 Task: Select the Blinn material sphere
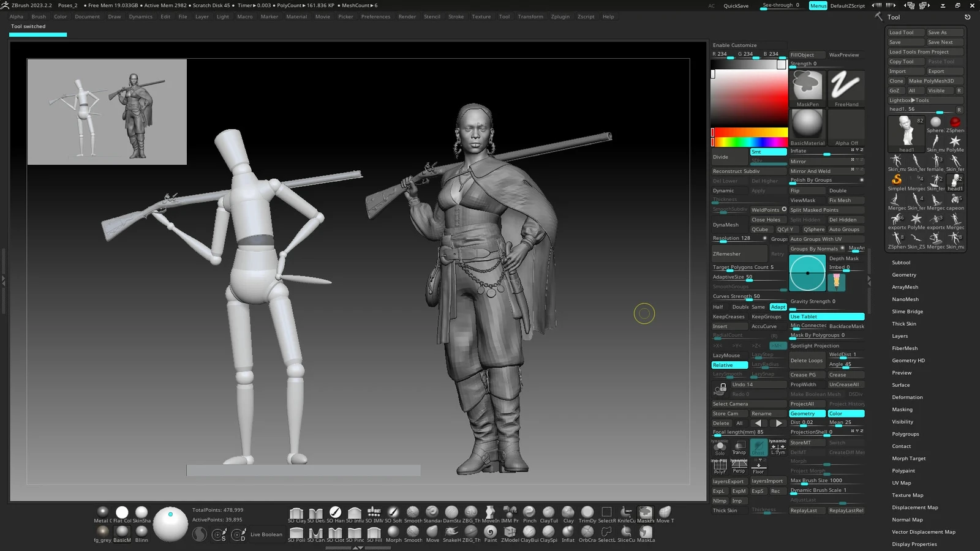point(141,531)
